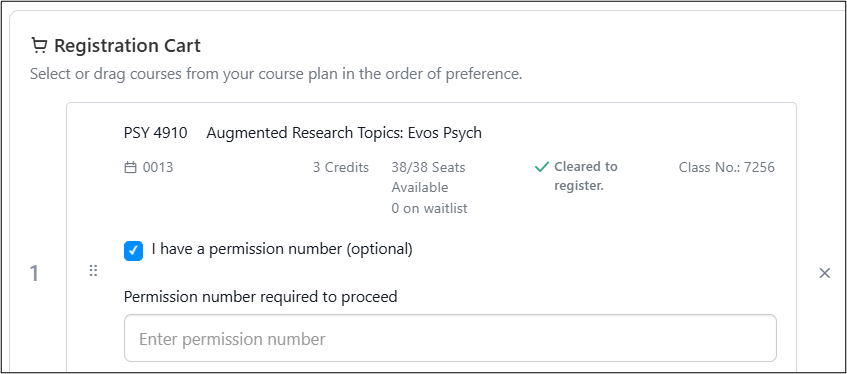The width and height of the screenshot is (847, 374).
Task: Remove PSY 4910 from cart with X
Action: click(x=824, y=273)
